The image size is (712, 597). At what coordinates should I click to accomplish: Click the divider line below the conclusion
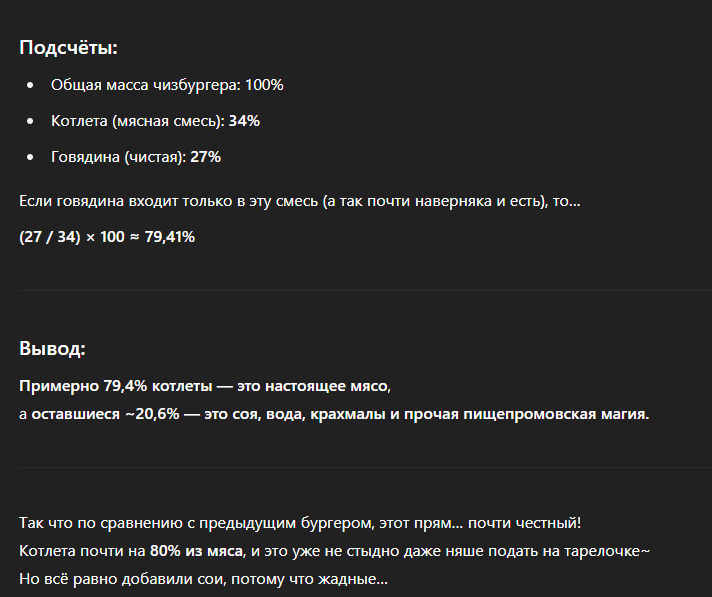click(x=356, y=467)
